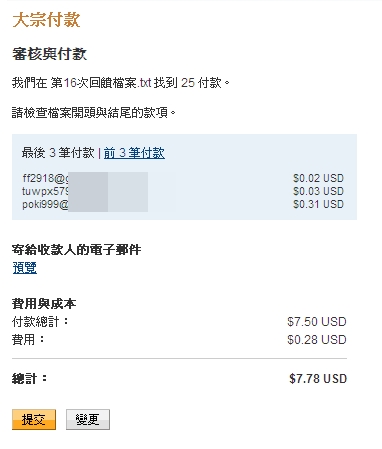Click the 費用與成本 section heading
This screenshot has height=449, width=382.
44,303
